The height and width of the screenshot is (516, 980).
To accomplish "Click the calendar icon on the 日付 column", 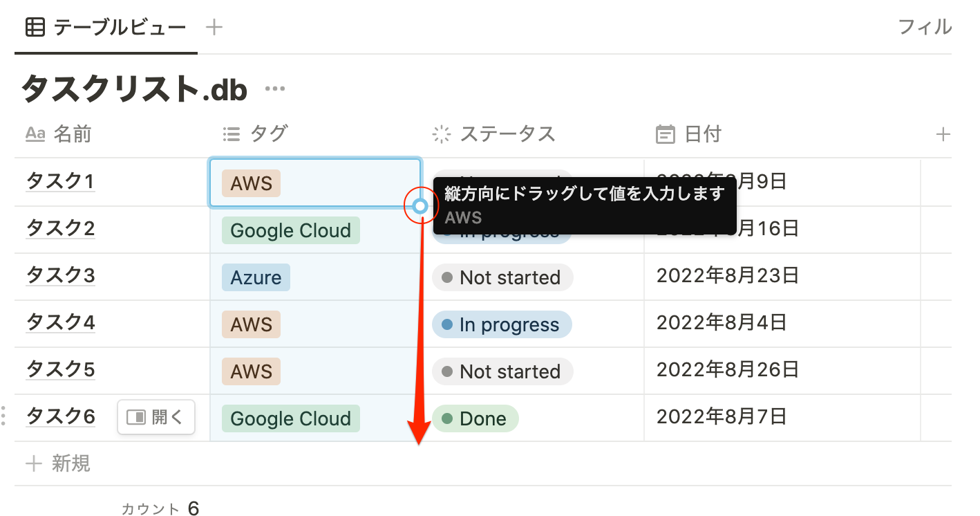I will pos(666,133).
